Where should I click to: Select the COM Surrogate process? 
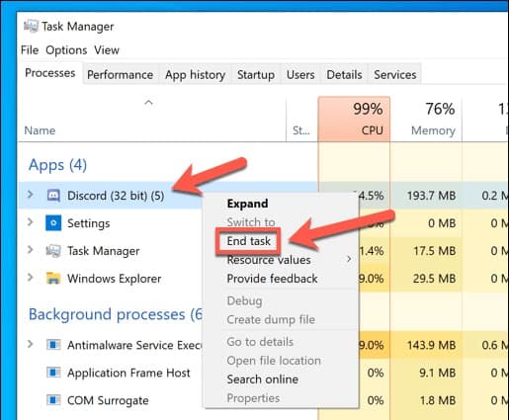point(108,400)
